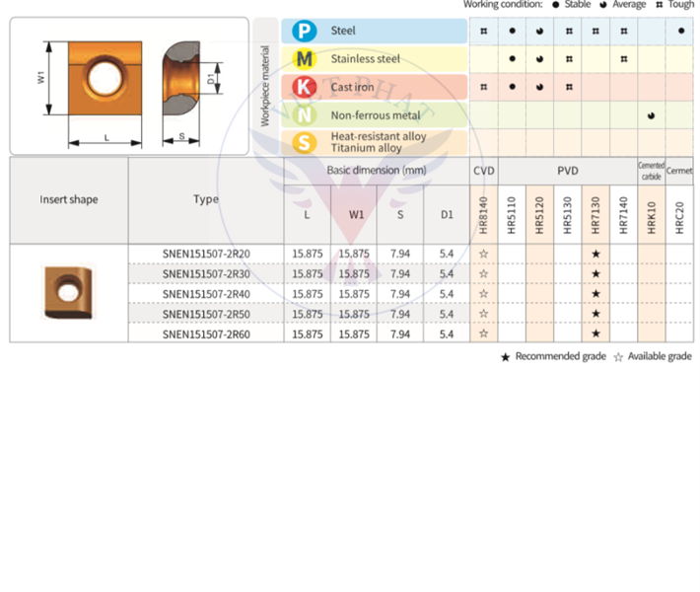Image resolution: width=700 pixels, height=592 pixels.
Task: Click the red K cast iron icon
Action: tap(304, 87)
